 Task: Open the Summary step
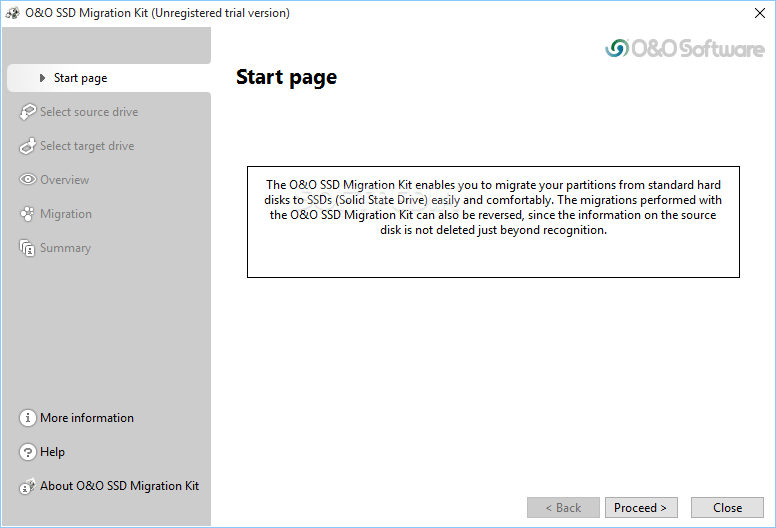tap(65, 248)
